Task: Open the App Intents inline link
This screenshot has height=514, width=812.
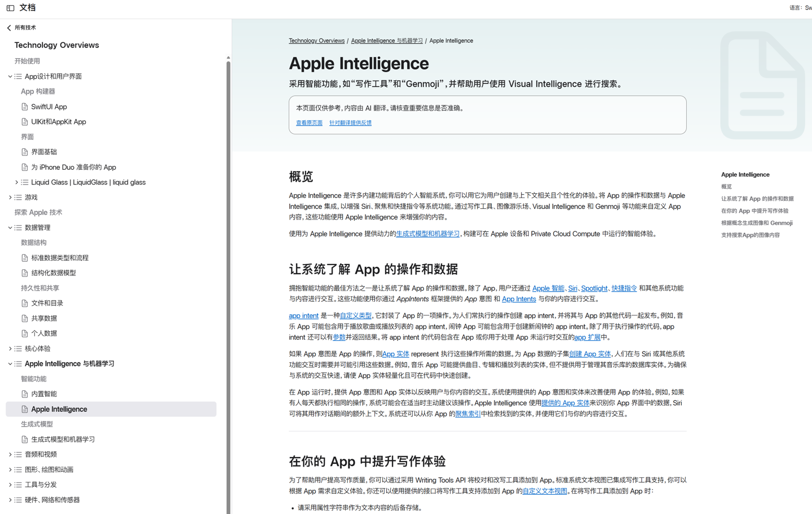Action: (x=519, y=299)
